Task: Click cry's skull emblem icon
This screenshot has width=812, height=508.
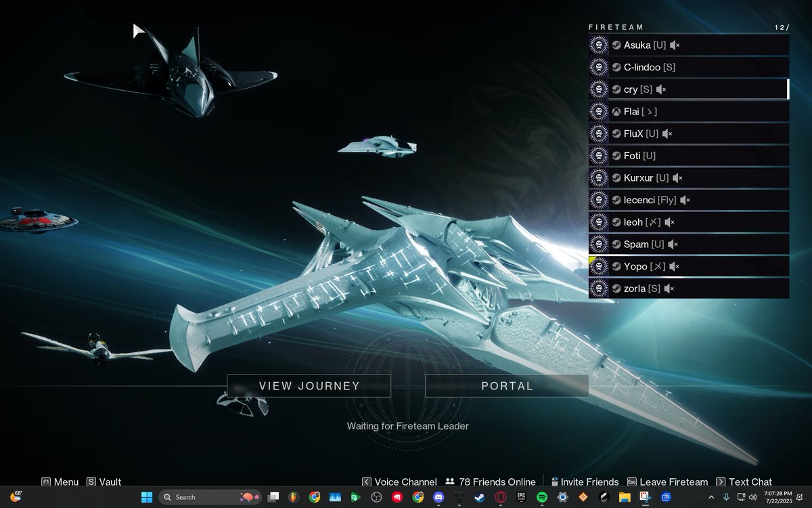Action: 597,89
